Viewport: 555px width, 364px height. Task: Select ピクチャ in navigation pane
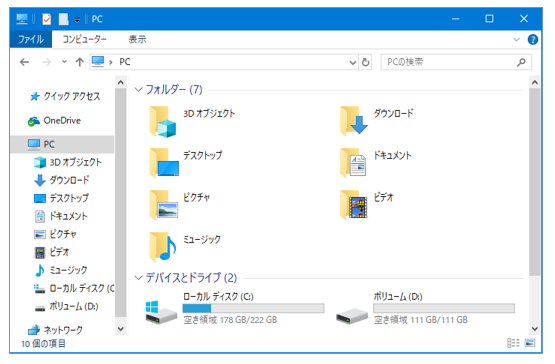click(55, 234)
